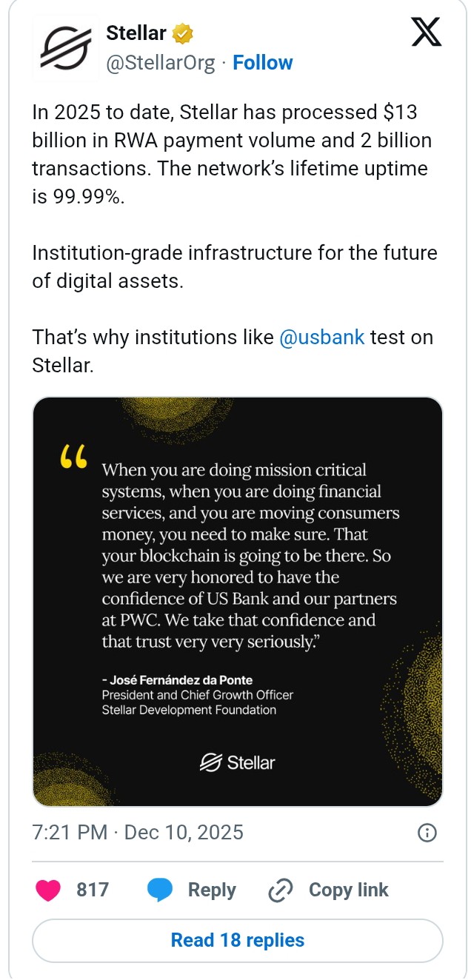The image size is (471, 980).
Task: Open the @usbank mention link
Action: click(x=322, y=338)
